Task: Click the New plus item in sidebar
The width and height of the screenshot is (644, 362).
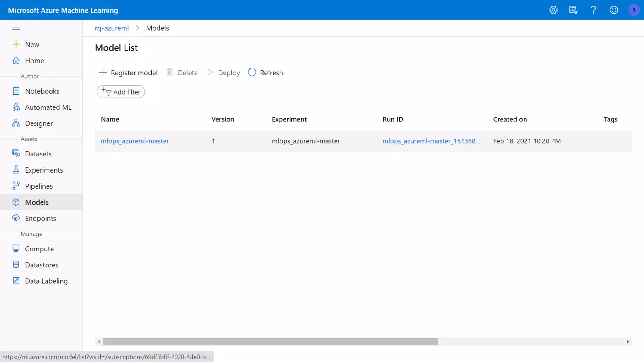Action: tap(32, 45)
